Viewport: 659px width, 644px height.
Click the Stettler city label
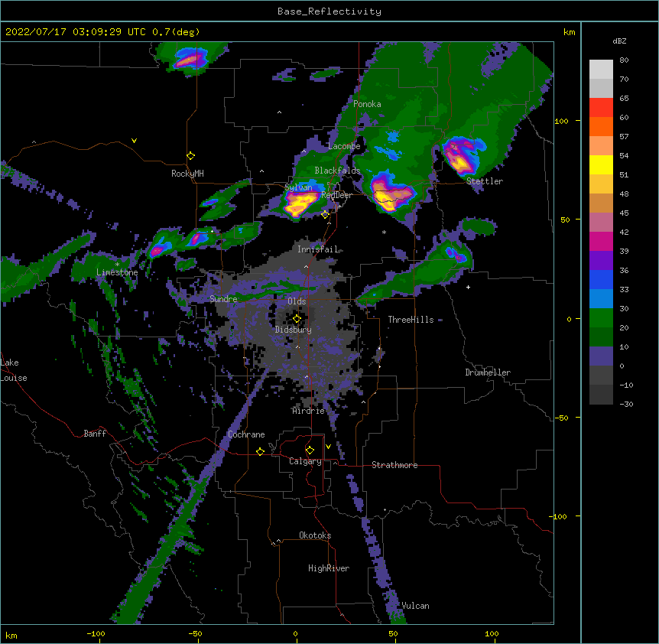click(485, 181)
